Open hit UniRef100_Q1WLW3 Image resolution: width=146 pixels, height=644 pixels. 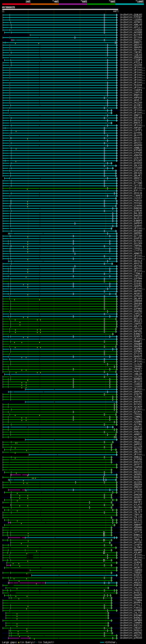pos(131,15)
